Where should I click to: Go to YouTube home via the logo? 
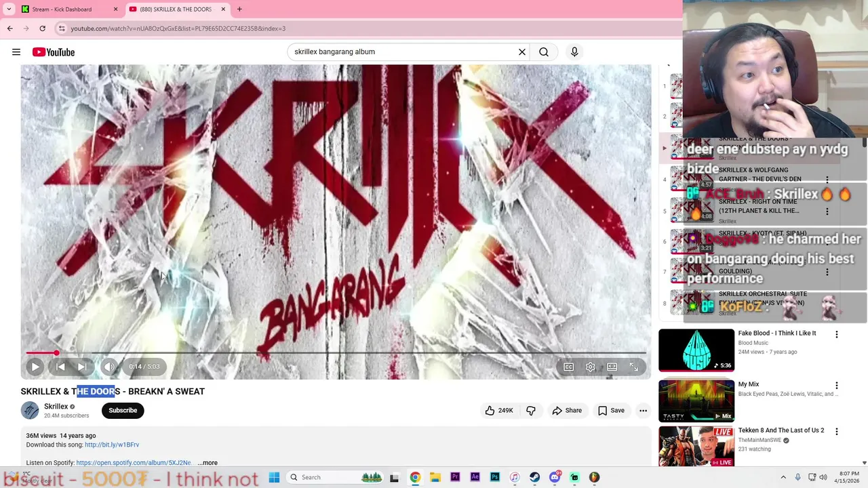point(53,52)
